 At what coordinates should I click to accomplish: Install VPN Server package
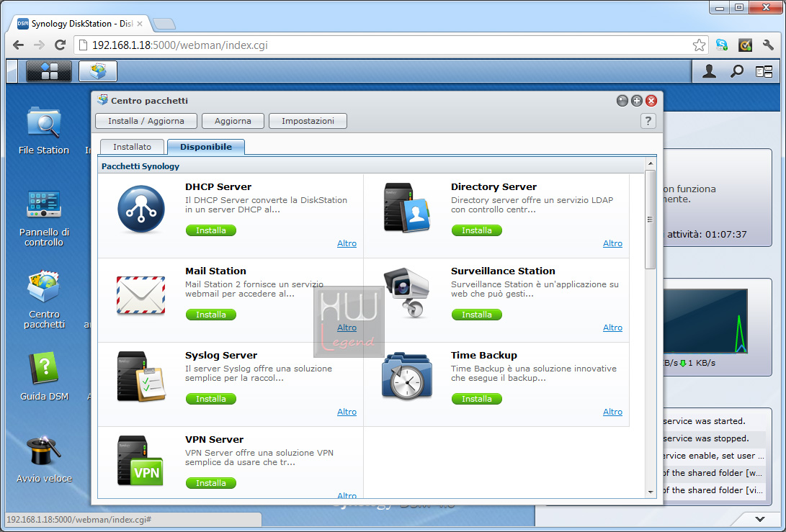click(x=211, y=483)
